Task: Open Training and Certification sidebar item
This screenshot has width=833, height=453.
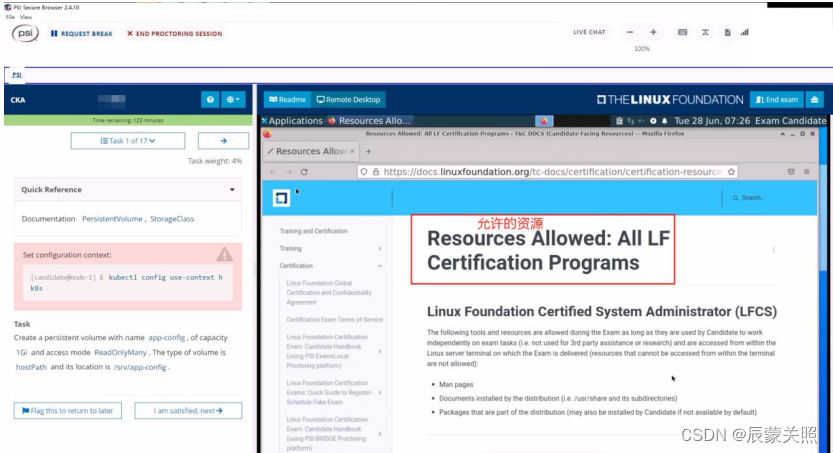Action: [313, 231]
